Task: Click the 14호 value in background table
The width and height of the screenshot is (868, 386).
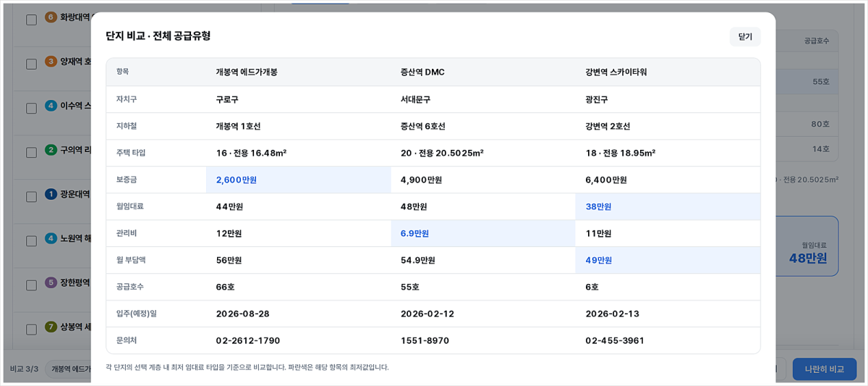Action: [820, 149]
